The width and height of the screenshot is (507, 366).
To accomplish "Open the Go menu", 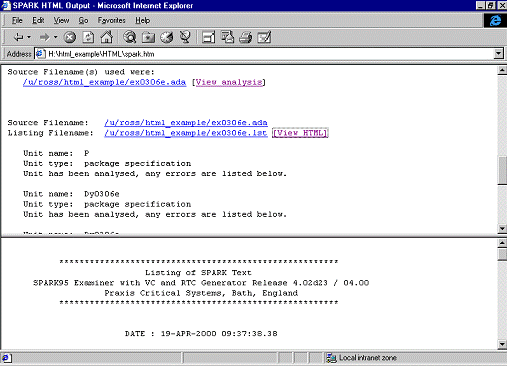I will 83,20.
